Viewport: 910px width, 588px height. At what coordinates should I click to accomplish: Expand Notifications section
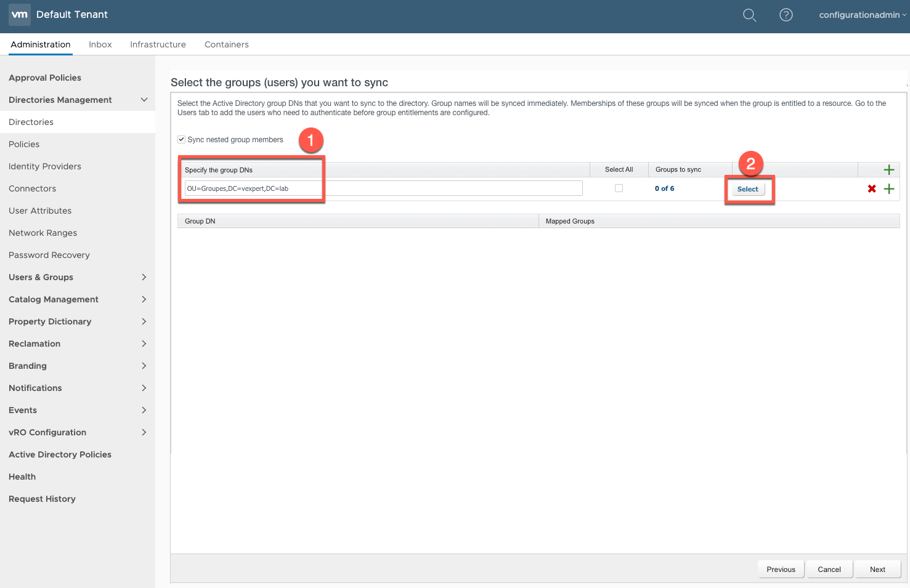click(x=144, y=388)
